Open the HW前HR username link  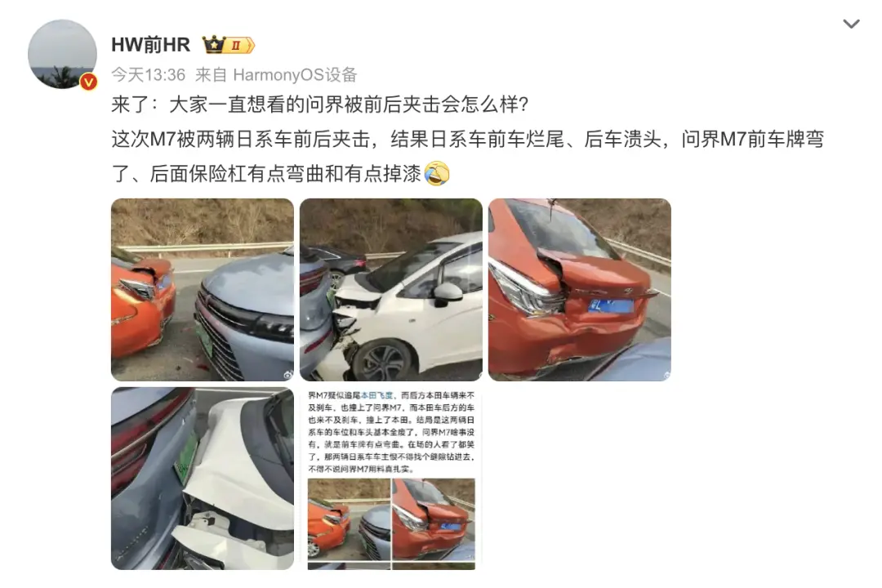pos(150,44)
